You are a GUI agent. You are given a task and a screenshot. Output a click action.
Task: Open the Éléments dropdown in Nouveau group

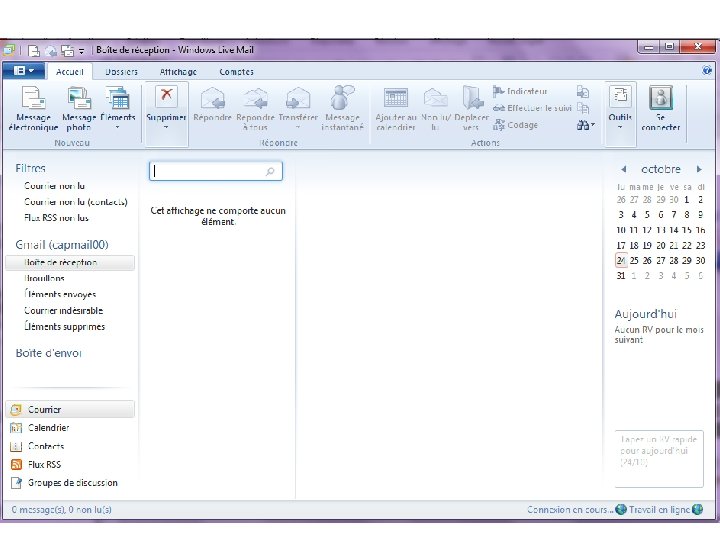pos(118,109)
